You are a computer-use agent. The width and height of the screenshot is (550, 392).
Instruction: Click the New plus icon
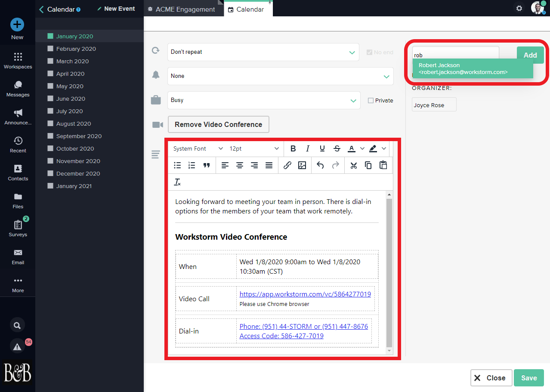[17, 25]
